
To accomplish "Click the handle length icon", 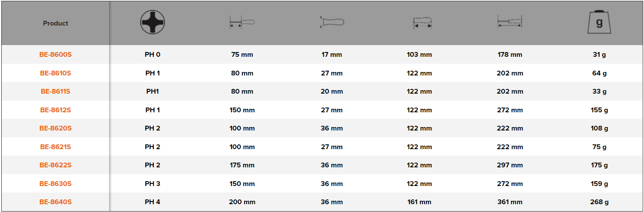I will [422, 23].
